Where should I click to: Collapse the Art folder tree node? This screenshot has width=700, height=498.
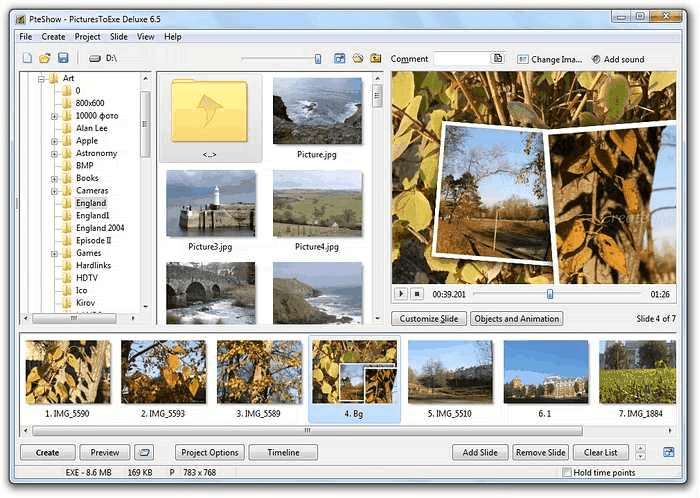coord(42,79)
